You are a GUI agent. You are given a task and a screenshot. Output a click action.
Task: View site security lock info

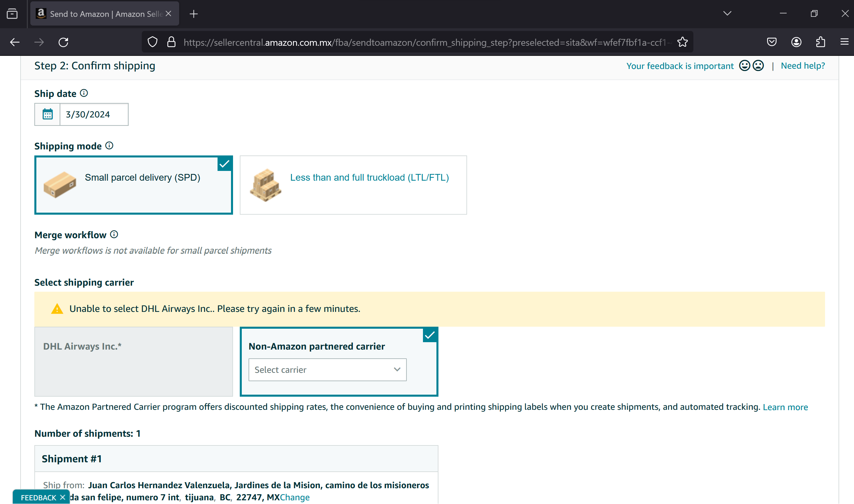point(171,42)
